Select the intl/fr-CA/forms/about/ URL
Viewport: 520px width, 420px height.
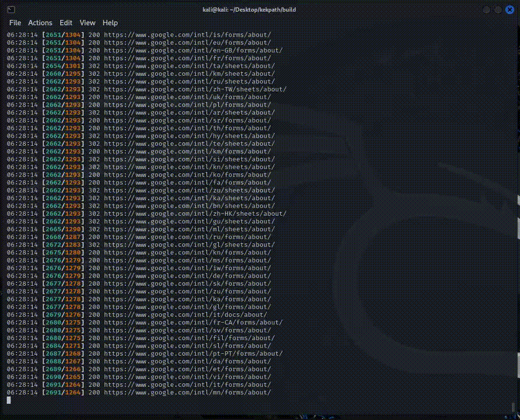click(194, 323)
